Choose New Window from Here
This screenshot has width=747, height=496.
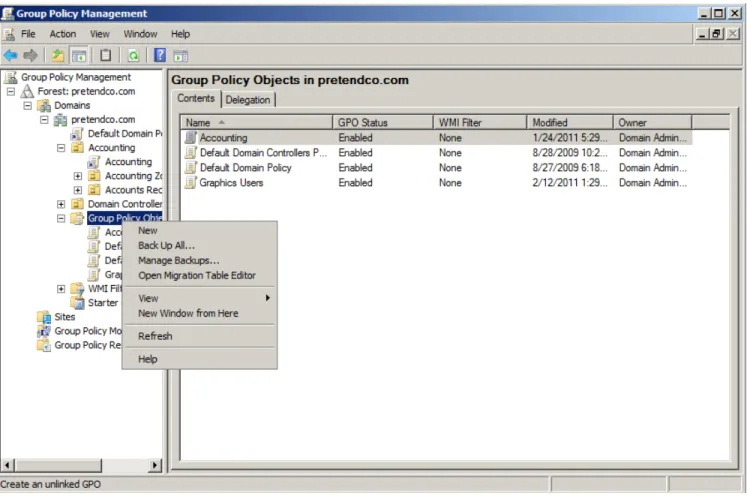pyautogui.click(x=200, y=313)
